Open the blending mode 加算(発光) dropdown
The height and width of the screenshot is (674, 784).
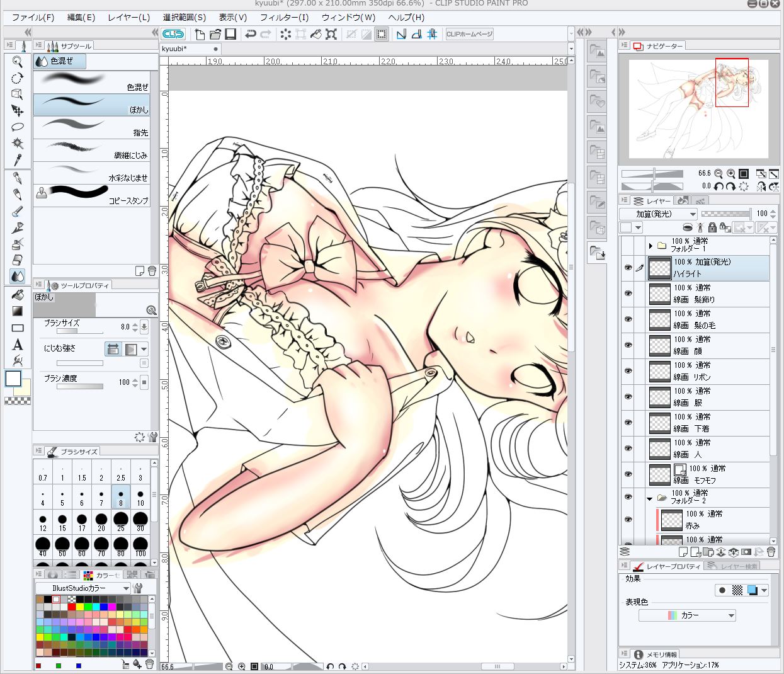pyautogui.click(x=657, y=214)
